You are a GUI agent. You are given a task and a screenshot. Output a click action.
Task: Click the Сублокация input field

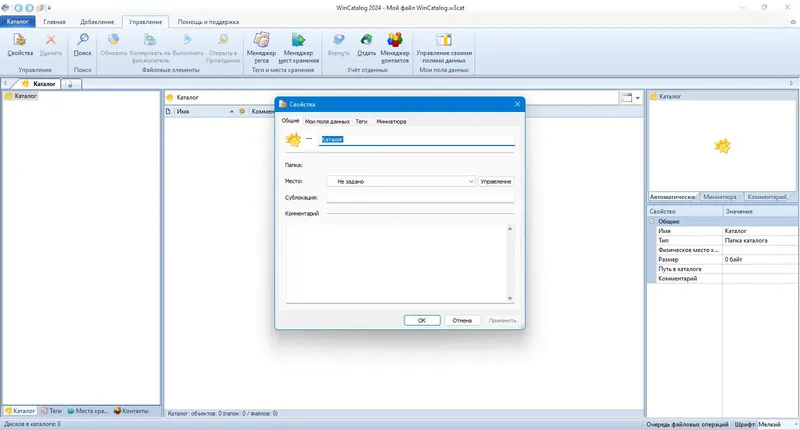[x=420, y=197]
